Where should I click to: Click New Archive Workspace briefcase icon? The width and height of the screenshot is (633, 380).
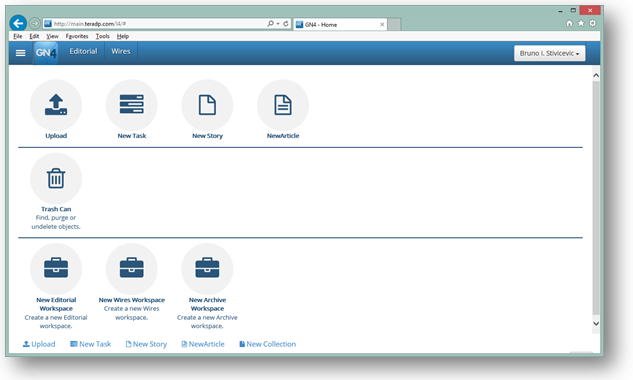click(207, 269)
